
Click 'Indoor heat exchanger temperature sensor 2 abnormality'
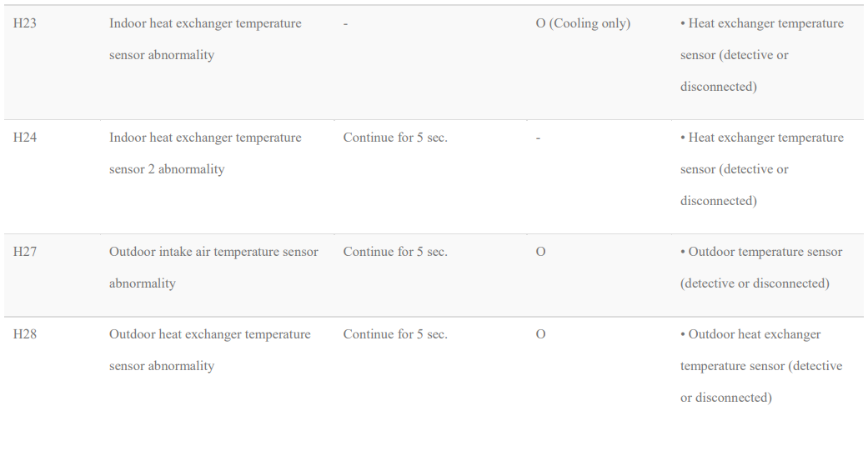(205, 153)
